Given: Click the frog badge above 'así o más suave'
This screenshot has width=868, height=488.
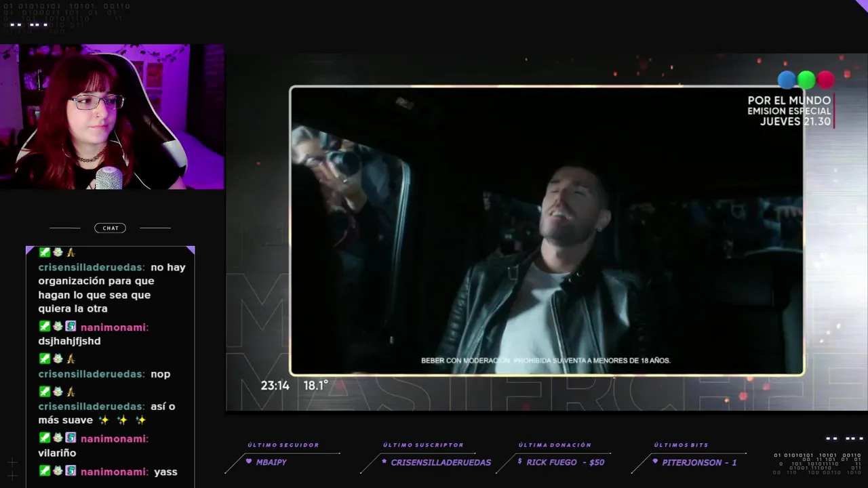Looking at the screenshot, I should pyautogui.click(x=58, y=391).
